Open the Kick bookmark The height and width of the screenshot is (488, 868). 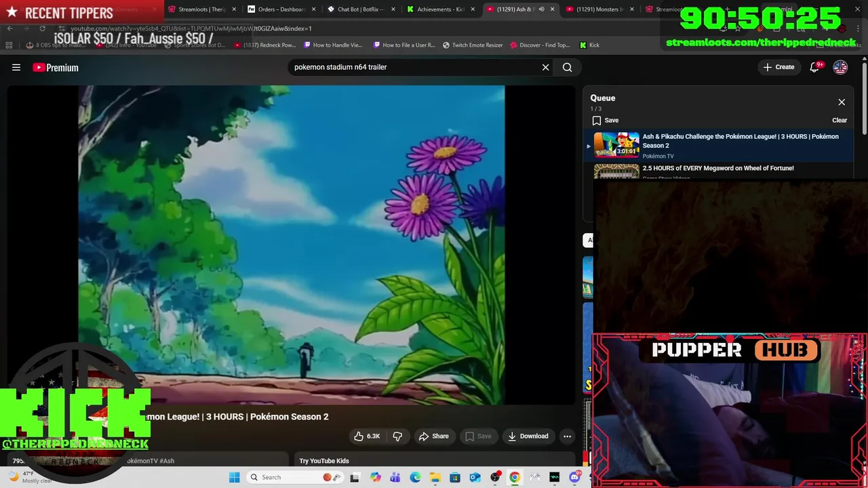pyautogui.click(x=589, y=45)
